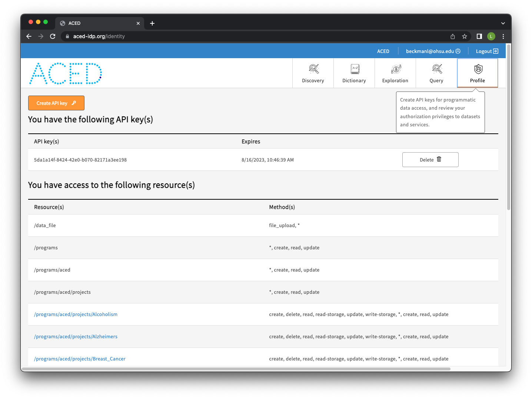
Task: Click the ACED dotted logo
Action: (66, 73)
